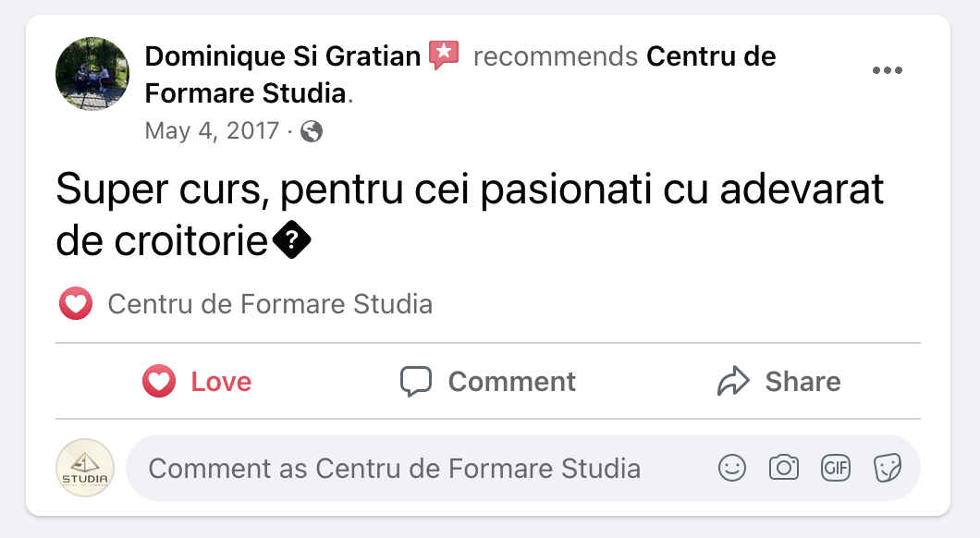Focus the 'Comment as Centru de Formare Studia' field
980x538 pixels.
(x=395, y=469)
